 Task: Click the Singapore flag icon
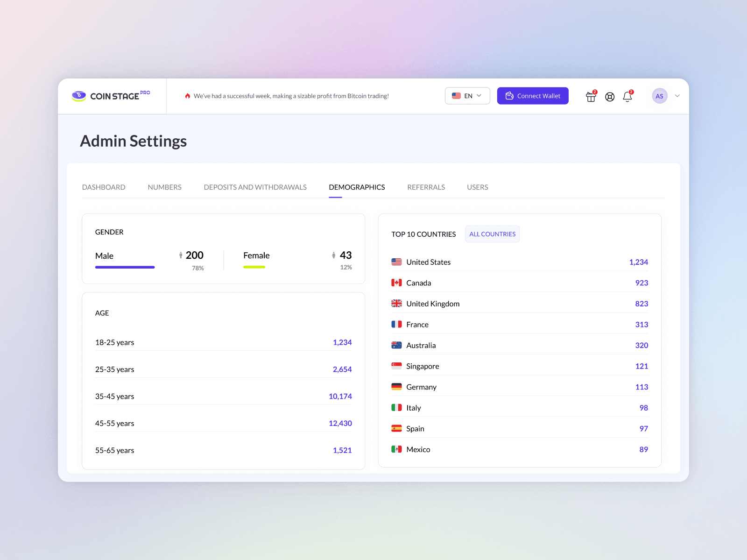(x=396, y=366)
